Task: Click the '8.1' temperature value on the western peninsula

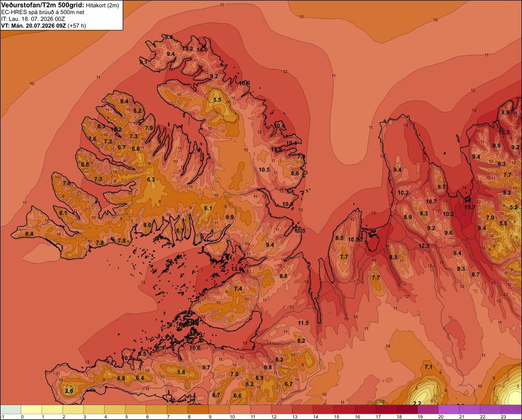Action: pyautogui.click(x=63, y=213)
